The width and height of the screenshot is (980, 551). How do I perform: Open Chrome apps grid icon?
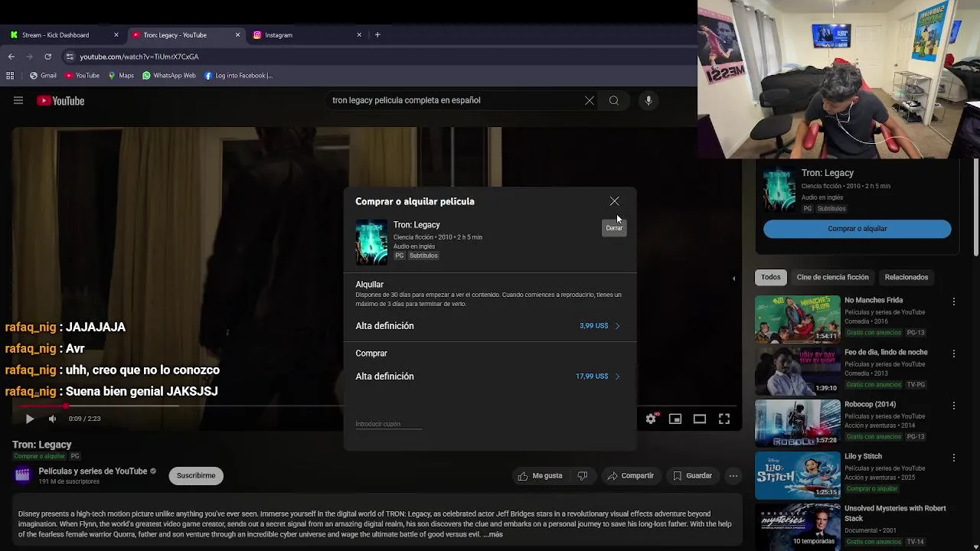point(10,76)
